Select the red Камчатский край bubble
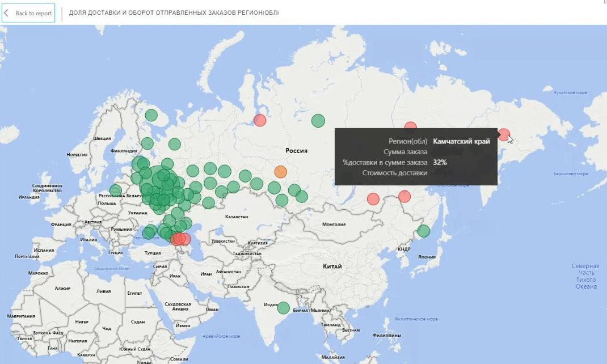The height and width of the screenshot is (364, 607). click(503, 134)
